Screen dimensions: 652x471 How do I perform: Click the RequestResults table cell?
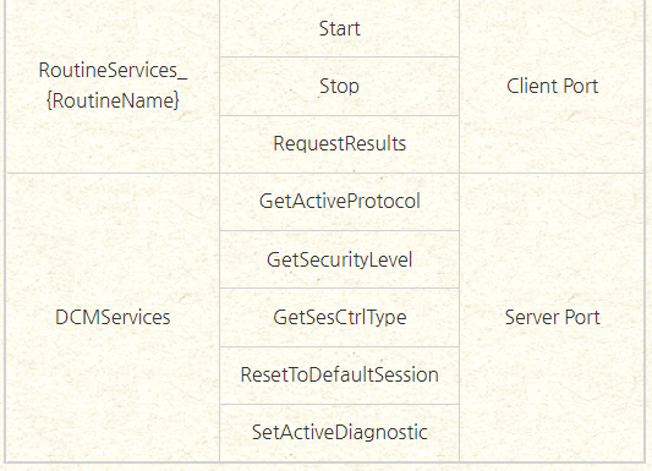click(x=339, y=143)
